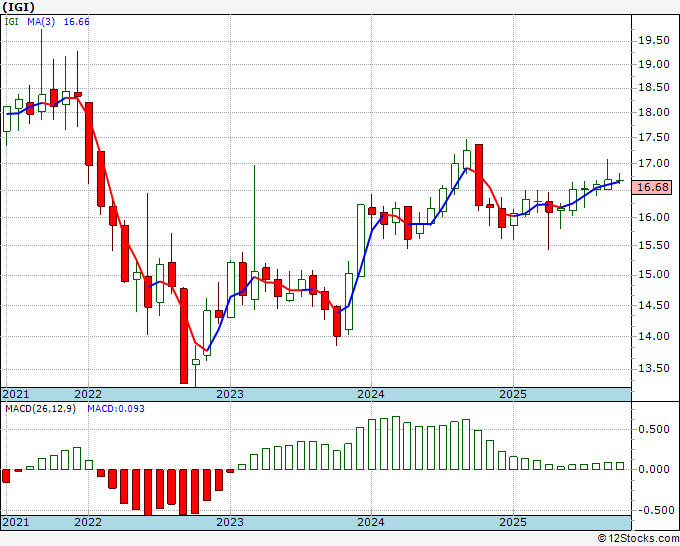Click the (IGI) ticker title
The height and width of the screenshot is (546, 680).
click(18, 7)
